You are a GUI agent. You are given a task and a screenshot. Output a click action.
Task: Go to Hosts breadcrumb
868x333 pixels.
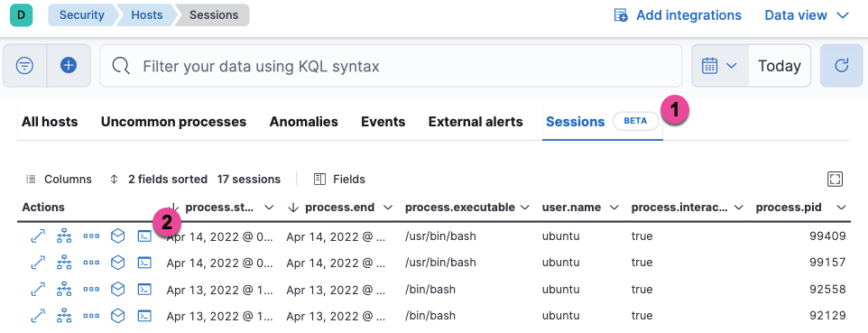click(x=147, y=15)
